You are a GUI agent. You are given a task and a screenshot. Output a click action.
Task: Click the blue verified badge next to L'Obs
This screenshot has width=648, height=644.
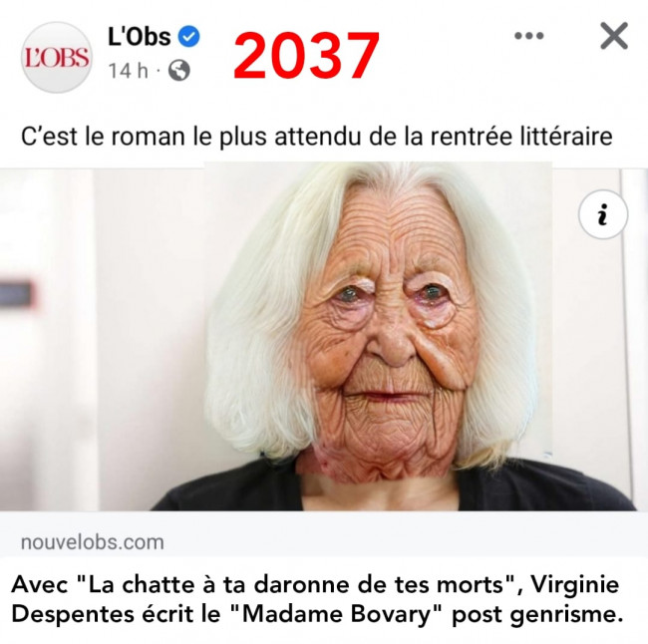(x=188, y=36)
